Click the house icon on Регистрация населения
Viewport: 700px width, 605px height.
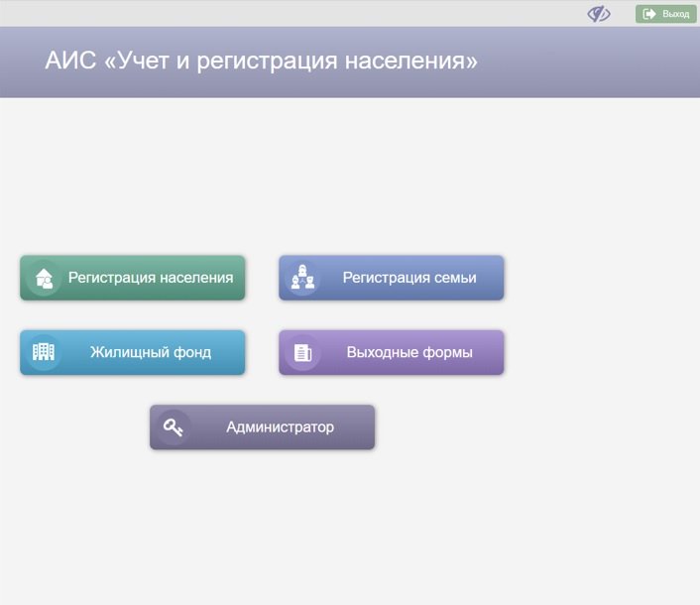(44, 279)
